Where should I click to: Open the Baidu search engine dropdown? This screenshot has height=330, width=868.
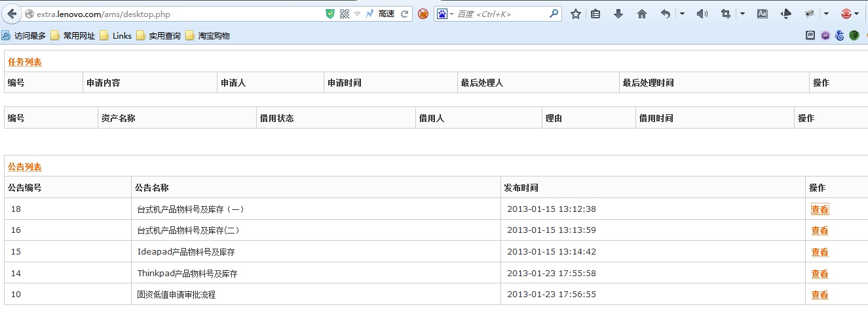click(445, 14)
